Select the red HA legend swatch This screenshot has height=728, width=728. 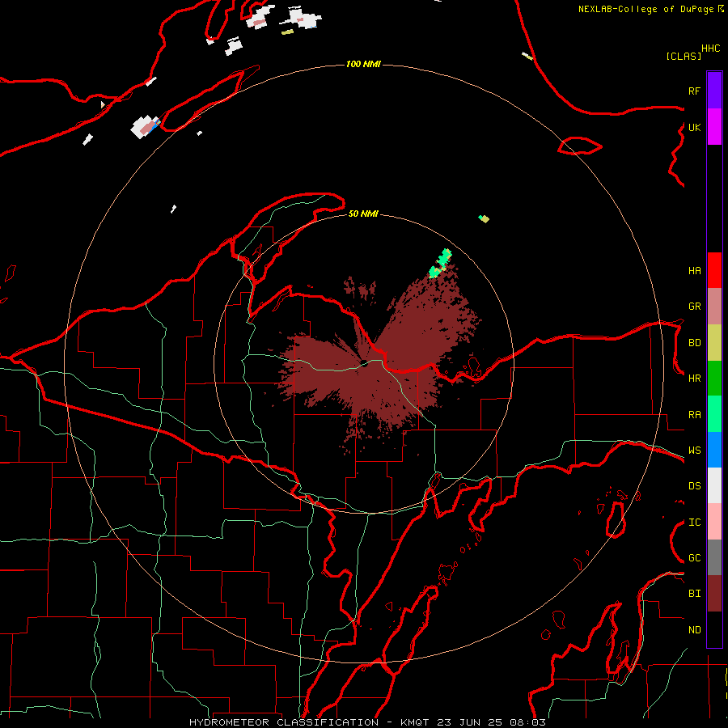click(714, 270)
